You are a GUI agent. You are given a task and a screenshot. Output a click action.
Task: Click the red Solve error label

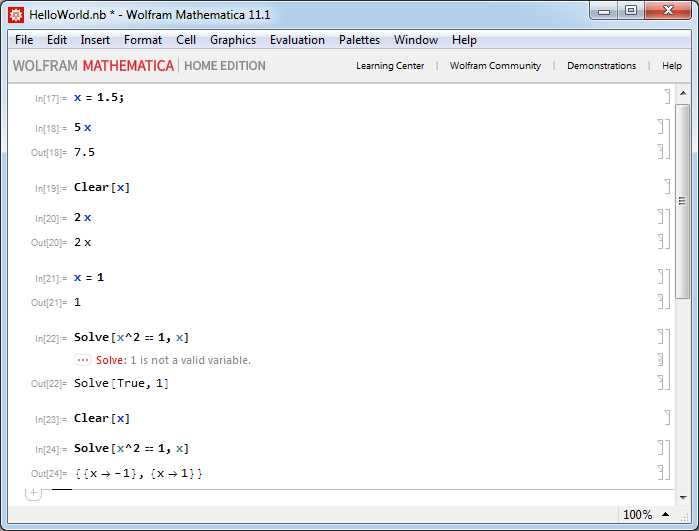pos(111,360)
